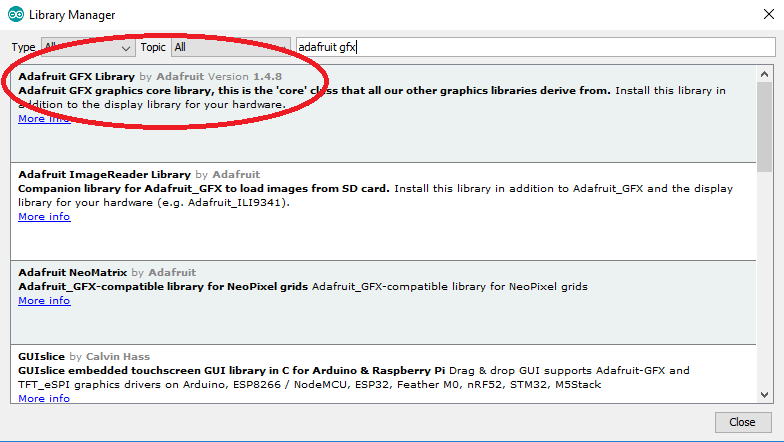This screenshot has width=784, height=442.
Task: Click the search field containing adafruit gfx
Action: (536, 47)
